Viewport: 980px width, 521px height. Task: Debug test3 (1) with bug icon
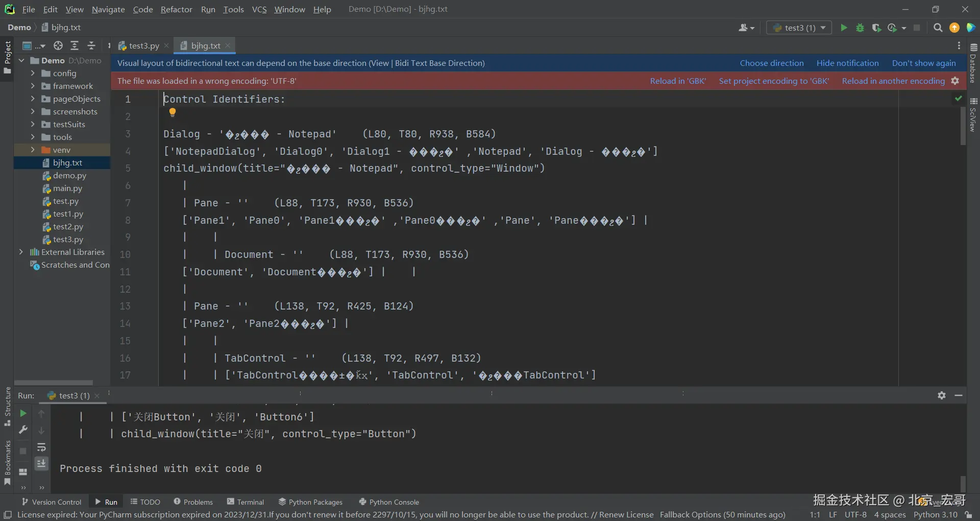(x=860, y=28)
